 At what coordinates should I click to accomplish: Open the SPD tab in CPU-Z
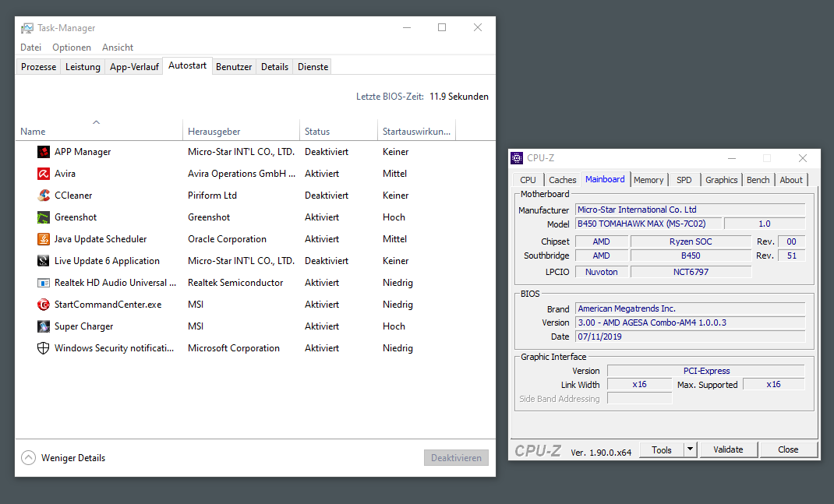pos(684,180)
